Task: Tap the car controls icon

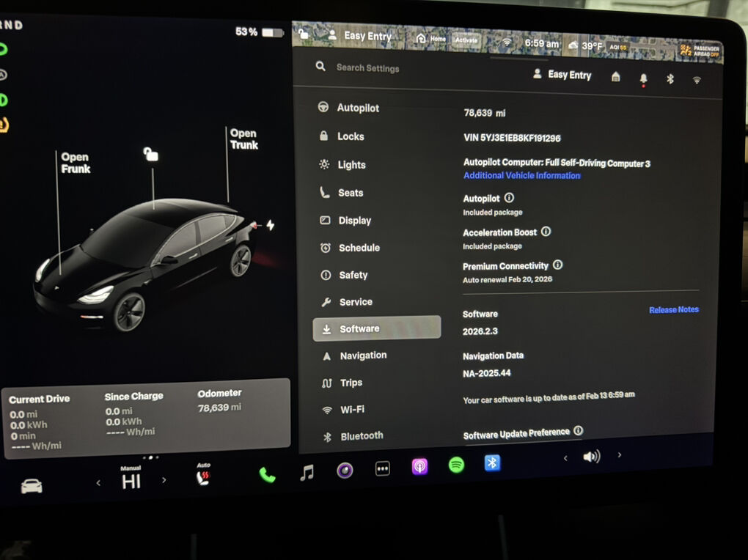Action: pyautogui.click(x=32, y=486)
